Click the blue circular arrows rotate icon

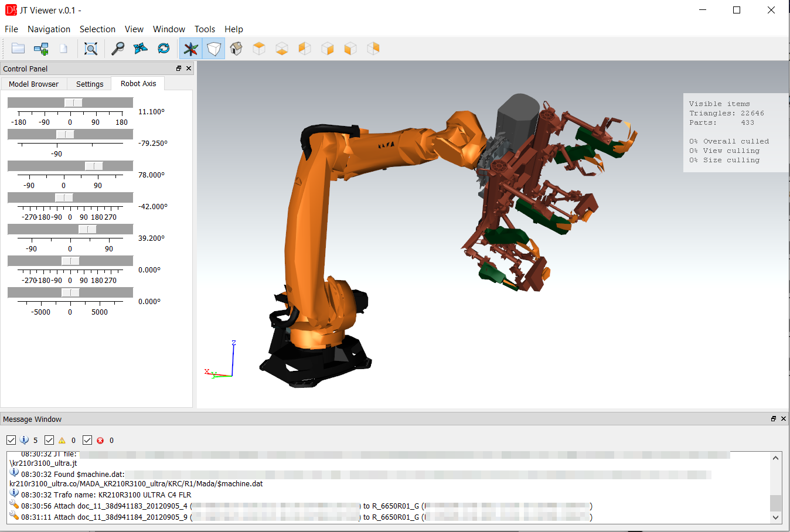point(164,49)
